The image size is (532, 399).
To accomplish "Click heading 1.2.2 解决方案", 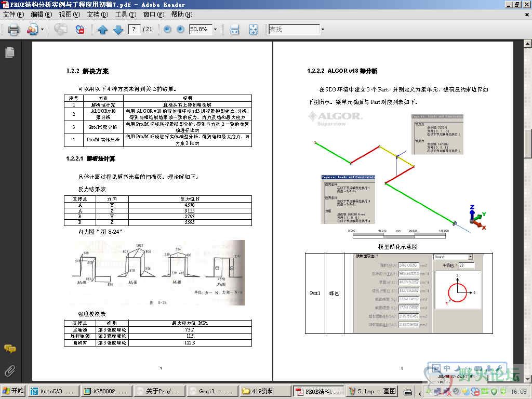I will tap(87, 71).
